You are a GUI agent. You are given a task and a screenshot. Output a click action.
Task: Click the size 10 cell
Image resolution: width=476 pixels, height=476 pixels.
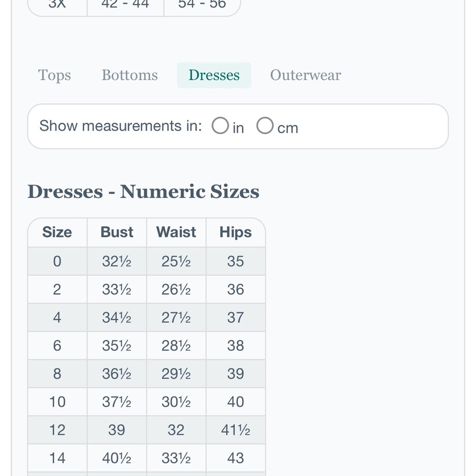(x=57, y=402)
